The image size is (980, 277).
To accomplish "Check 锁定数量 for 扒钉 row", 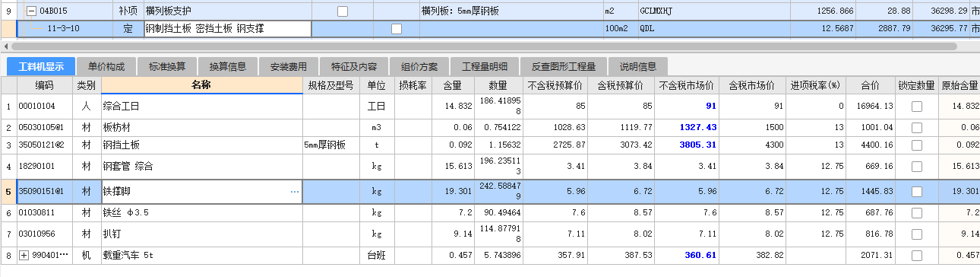I will tap(916, 234).
